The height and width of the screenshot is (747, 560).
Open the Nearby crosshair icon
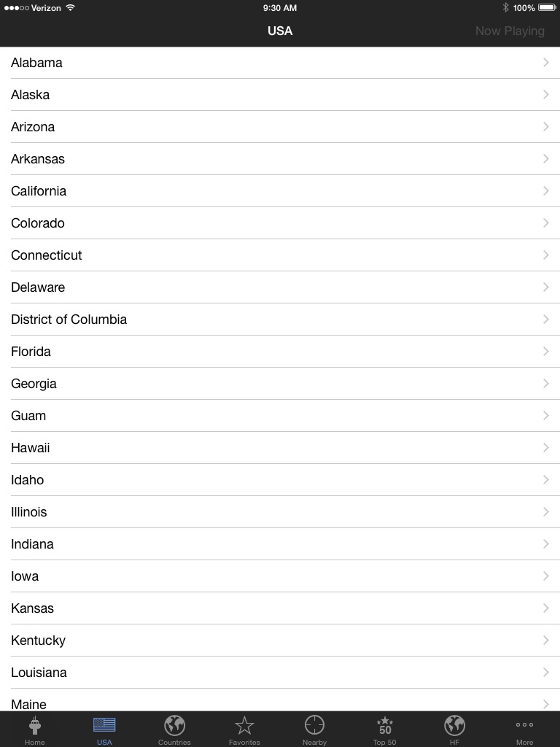pyautogui.click(x=314, y=726)
